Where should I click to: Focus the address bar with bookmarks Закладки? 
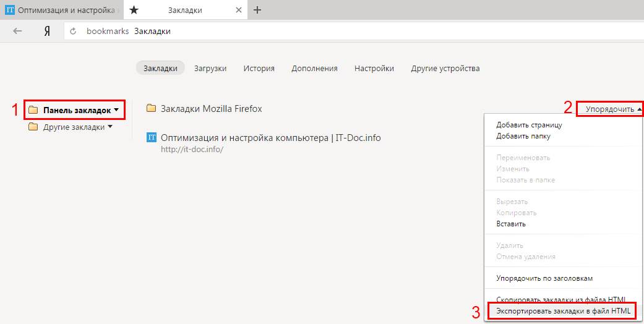pyautogui.click(x=353, y=31)
